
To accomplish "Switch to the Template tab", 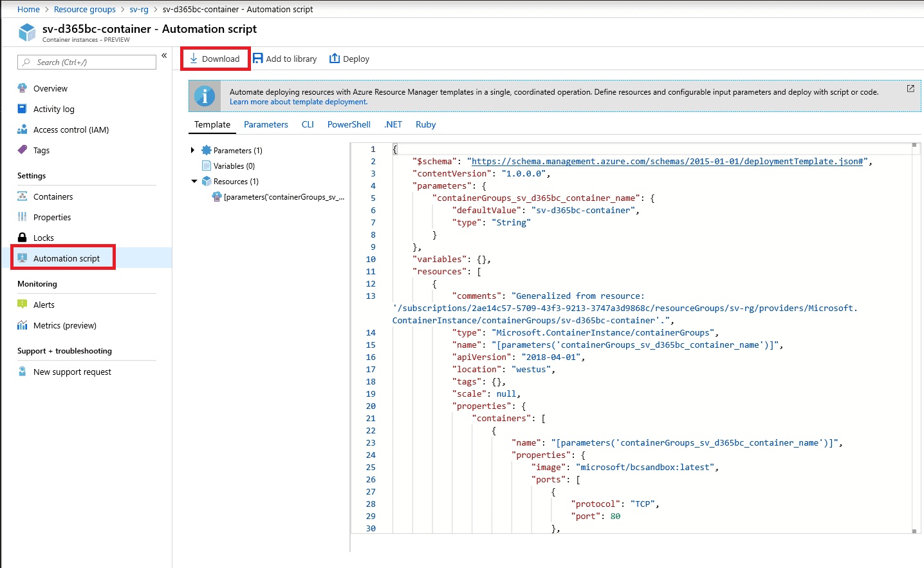I will 212,124.
